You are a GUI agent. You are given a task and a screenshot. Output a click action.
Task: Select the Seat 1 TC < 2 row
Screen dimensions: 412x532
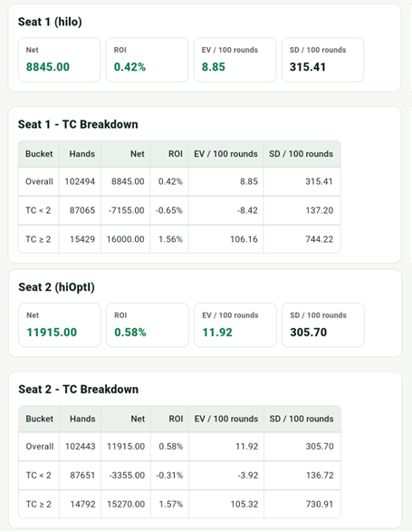(x=179, y=210)
